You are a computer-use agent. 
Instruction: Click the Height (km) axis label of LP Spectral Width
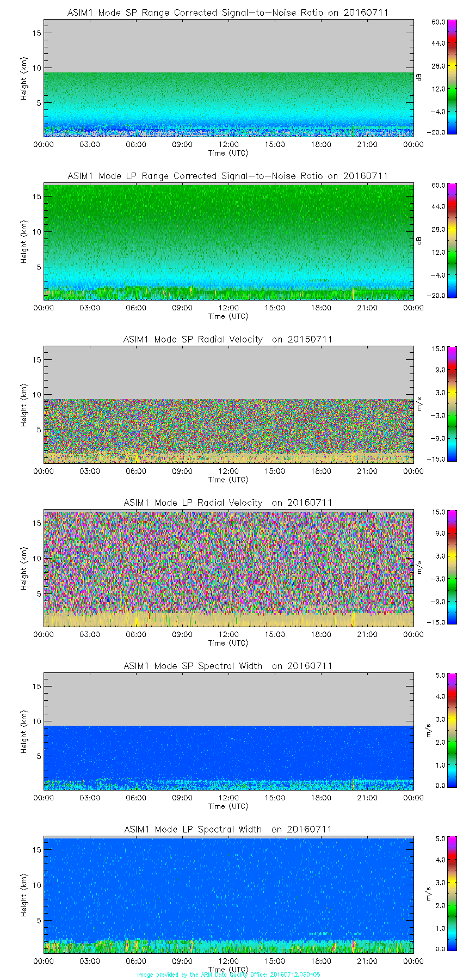coord(24,896)
